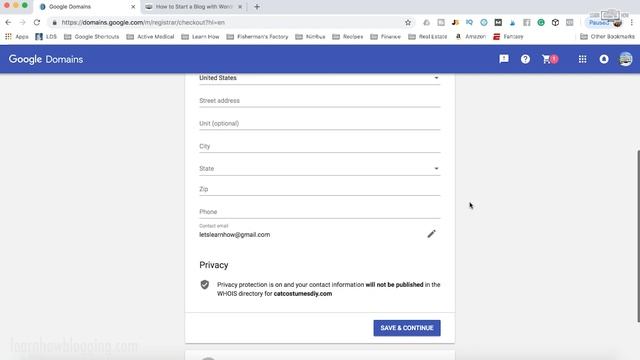Open the Google apps grid launcher
640x360 pixels.
tap(582, 59)
